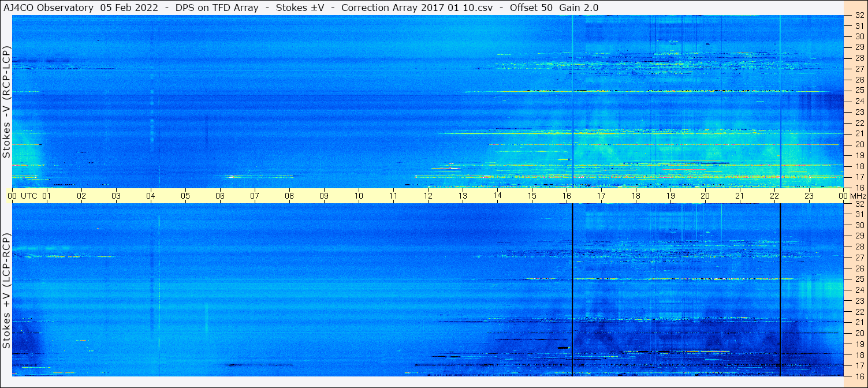Click the 10 hour tick
Viewport: 868px width, 388px height.
[x=359, y=196]
